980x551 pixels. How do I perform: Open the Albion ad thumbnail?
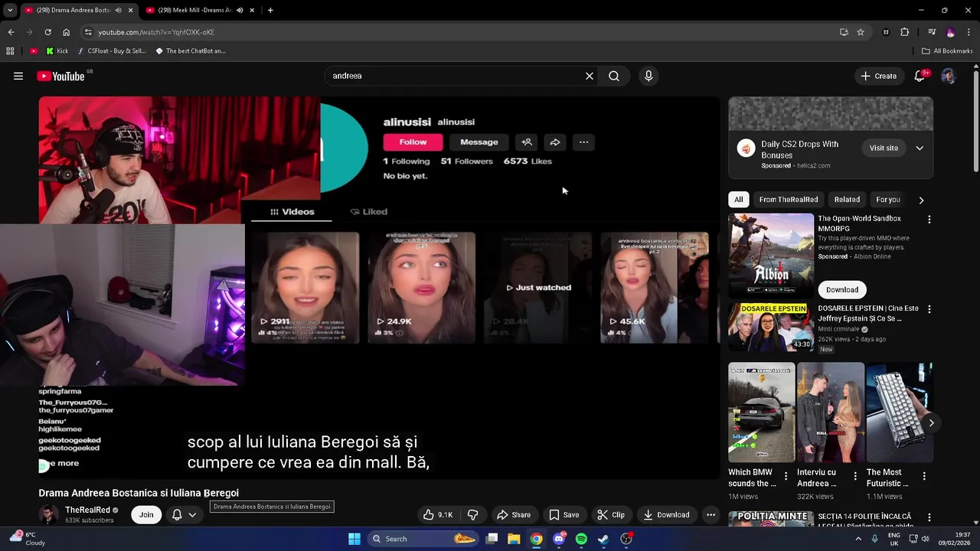(771, 256)
